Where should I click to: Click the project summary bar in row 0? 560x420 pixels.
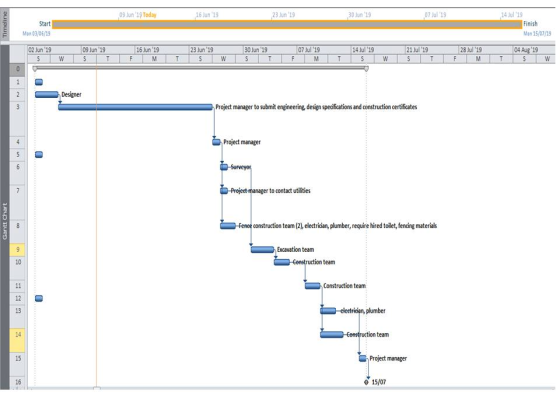coord(200,68)
